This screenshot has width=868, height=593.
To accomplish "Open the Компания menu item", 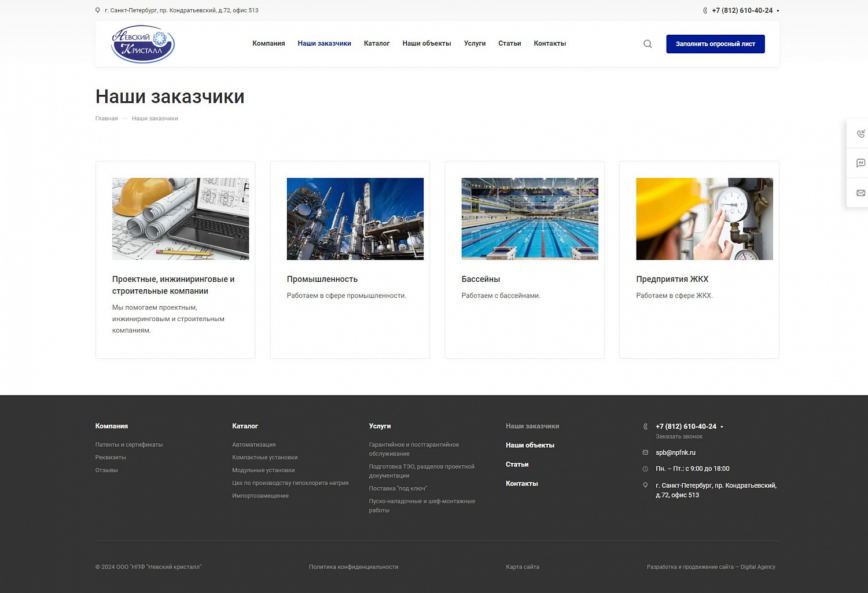I will click(x=269, y=43).
